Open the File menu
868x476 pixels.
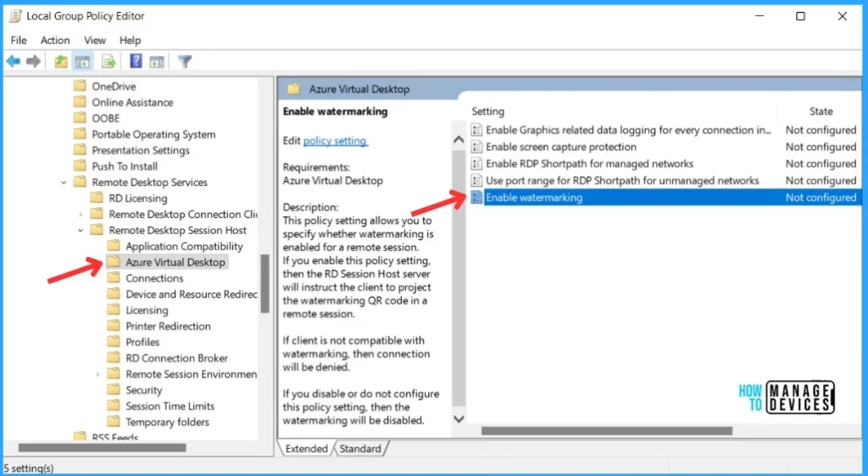coord(19,41)
